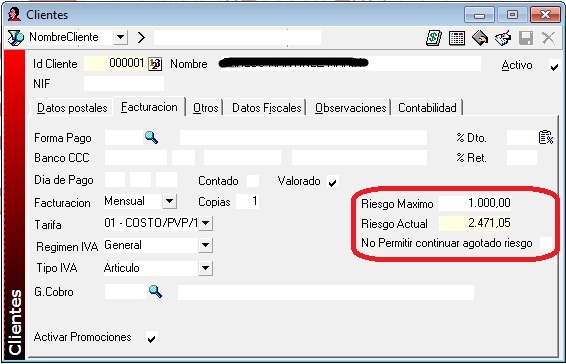Click the number generator icon beside Id Cliente
This screenshot has height=364, width=566.
tap(155, 64)
